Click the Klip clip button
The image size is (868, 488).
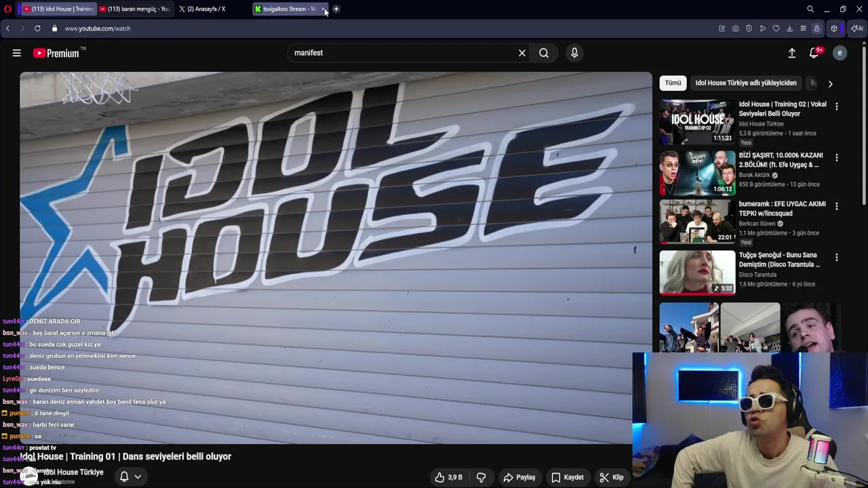[611, 477]
